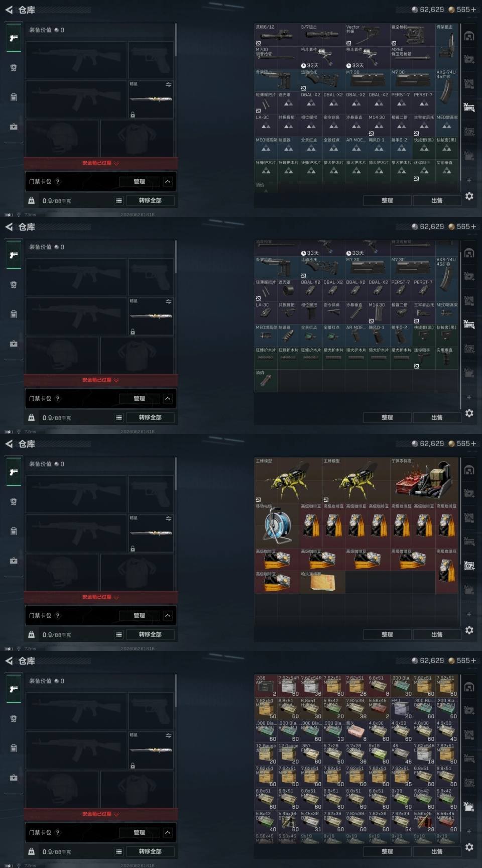Expand 安全箱已过期 banner in attachment-thumbnails screenshot
This screenshot has width=482, height=868.
tap(100, 380)
